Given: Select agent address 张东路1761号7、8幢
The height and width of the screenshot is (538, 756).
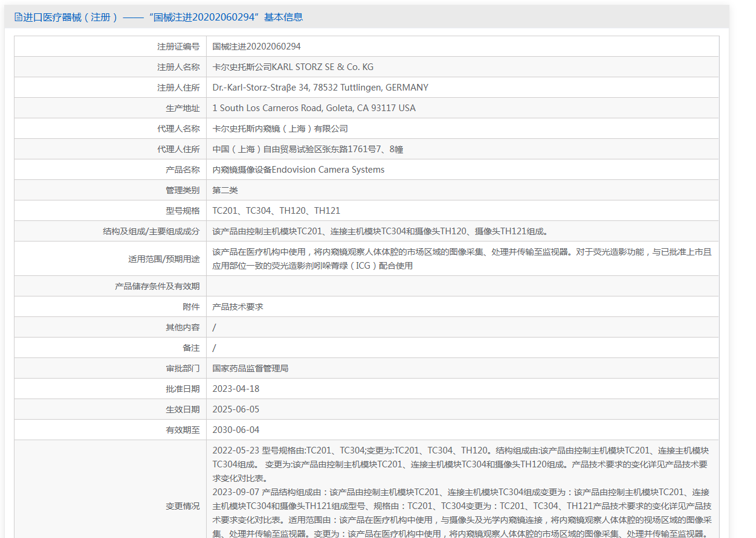Looking at the screenshot, I should 308,149.
